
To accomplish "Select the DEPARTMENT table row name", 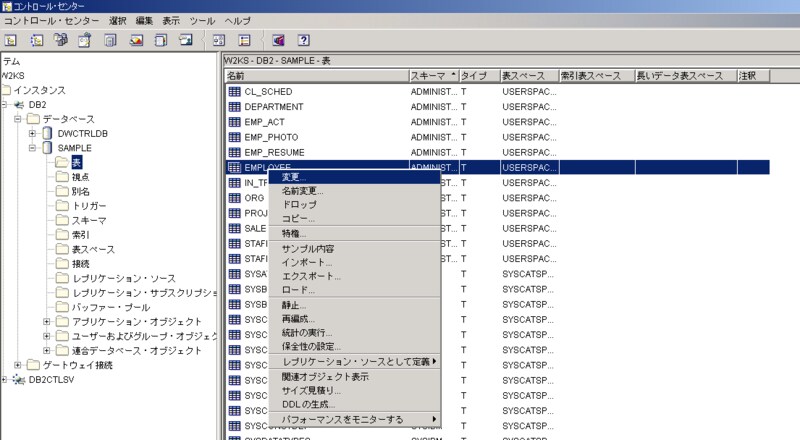I will (273, 107).
